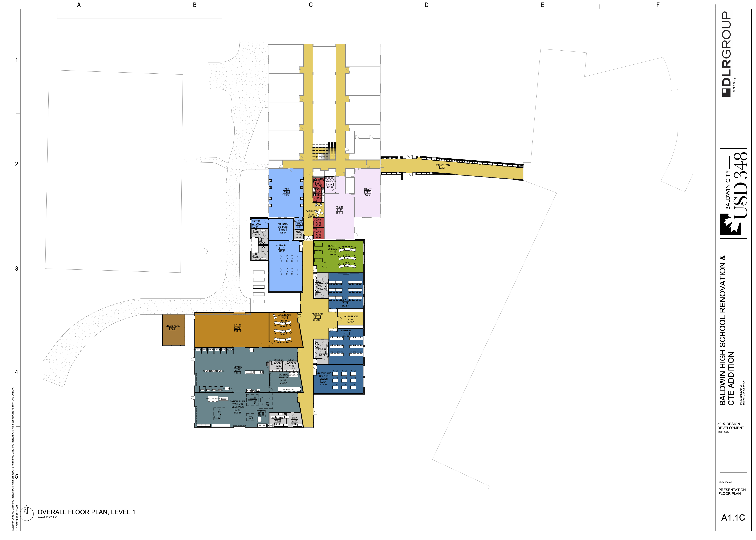Click the GIRLS RR A119 label

323,287
